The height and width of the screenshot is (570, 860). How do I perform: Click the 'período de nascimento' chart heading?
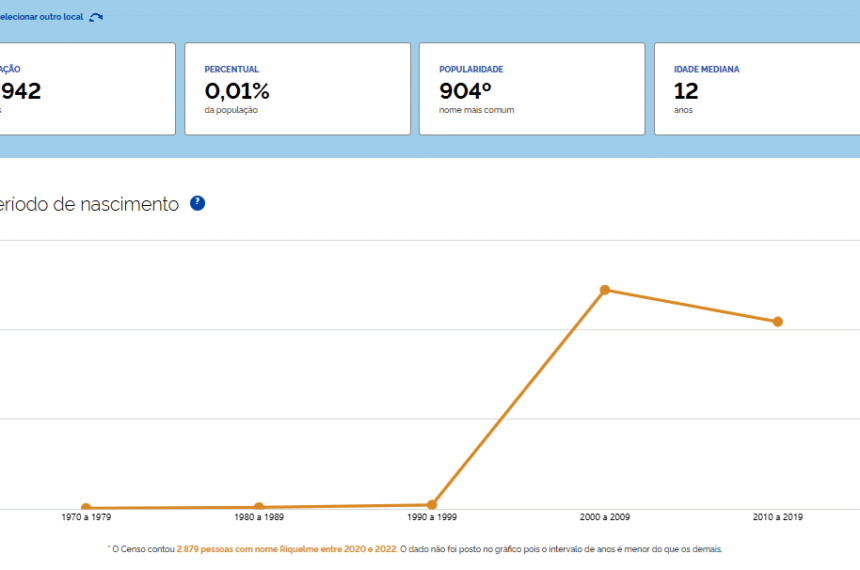[88, 204]
